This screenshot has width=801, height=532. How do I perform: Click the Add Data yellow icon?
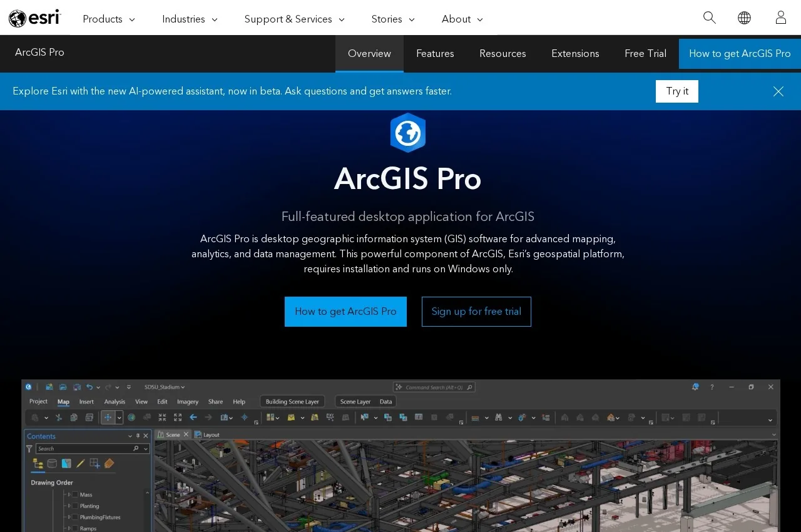pos(291,417)
